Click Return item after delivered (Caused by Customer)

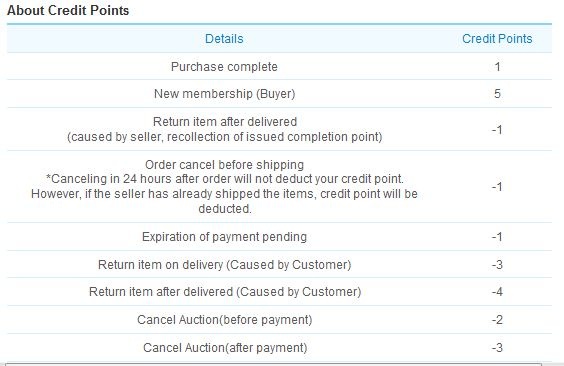pyautogui.click(x=225, y=292)
